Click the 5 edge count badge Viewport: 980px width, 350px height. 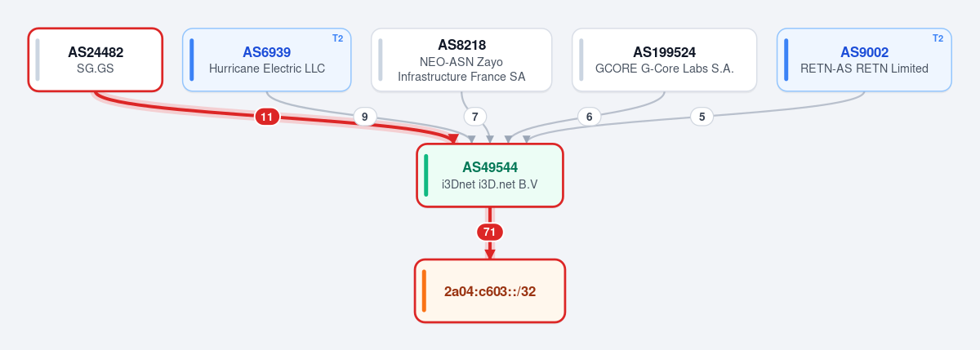tap(701, 117)
